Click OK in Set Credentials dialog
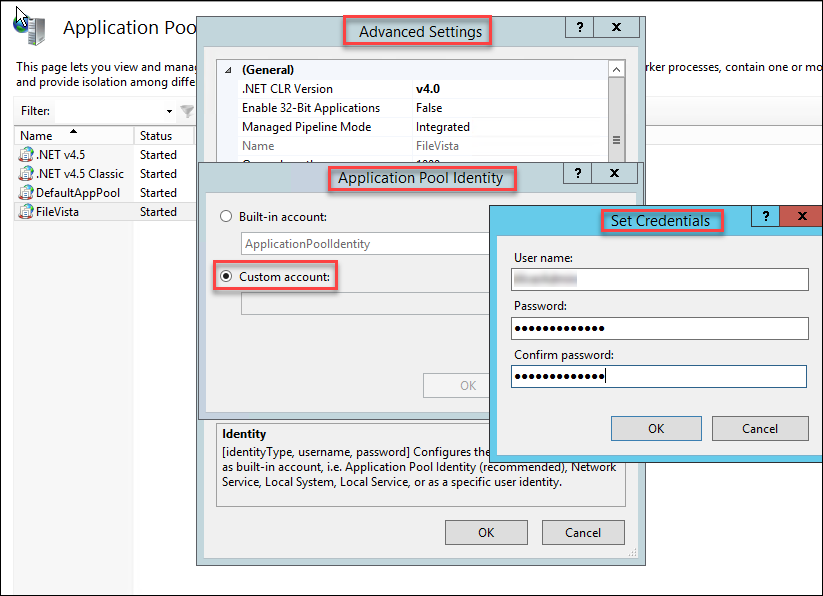 click(x=656, y=429)
